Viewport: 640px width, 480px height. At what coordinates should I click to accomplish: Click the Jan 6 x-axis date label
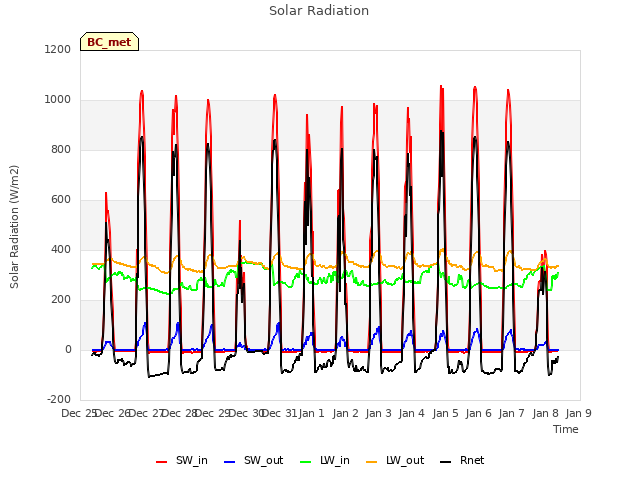click(478, 413)
